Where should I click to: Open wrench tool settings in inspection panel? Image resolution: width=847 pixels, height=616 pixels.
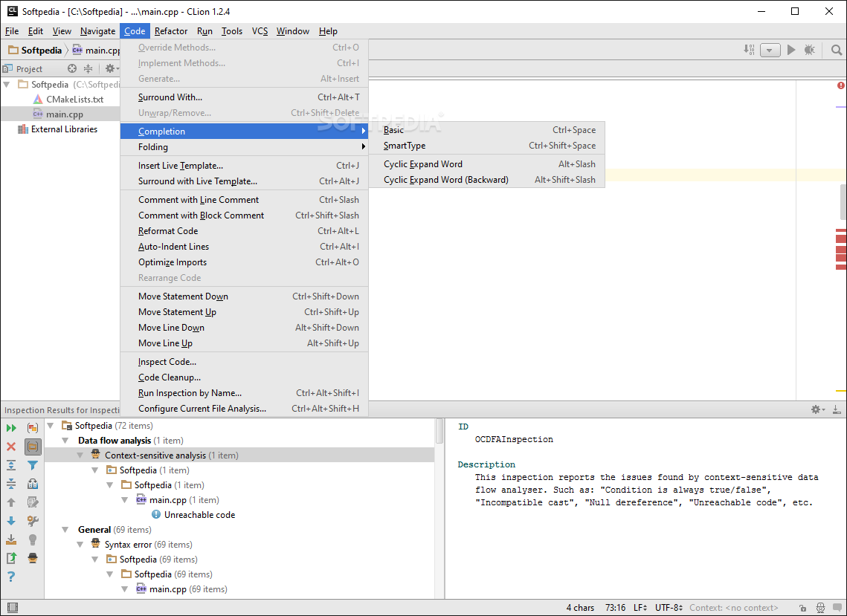[33, 521]
